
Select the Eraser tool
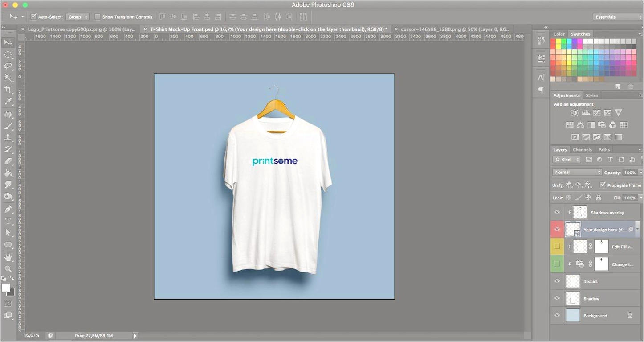(x=8, y=161)
